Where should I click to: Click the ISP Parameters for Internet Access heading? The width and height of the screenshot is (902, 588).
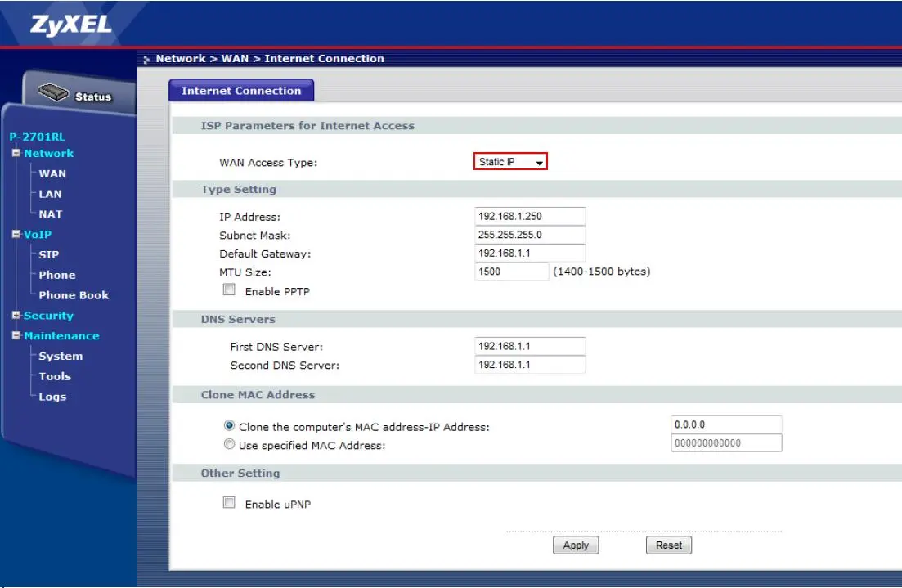(307, 126)
